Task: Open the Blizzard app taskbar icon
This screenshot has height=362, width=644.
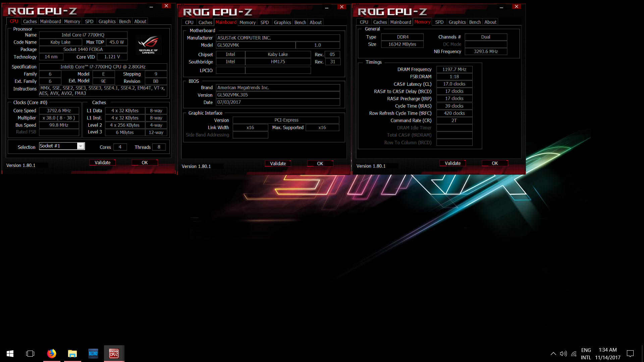Action: [93, 354]
